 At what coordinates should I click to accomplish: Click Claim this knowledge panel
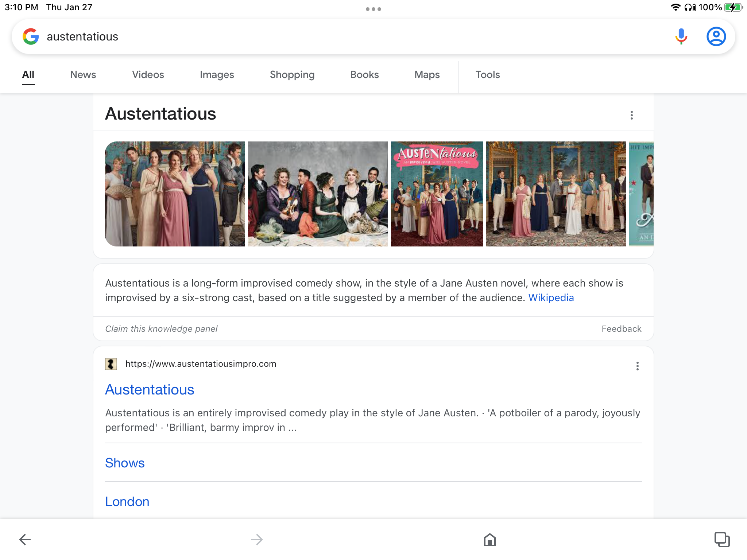point(161,329)
